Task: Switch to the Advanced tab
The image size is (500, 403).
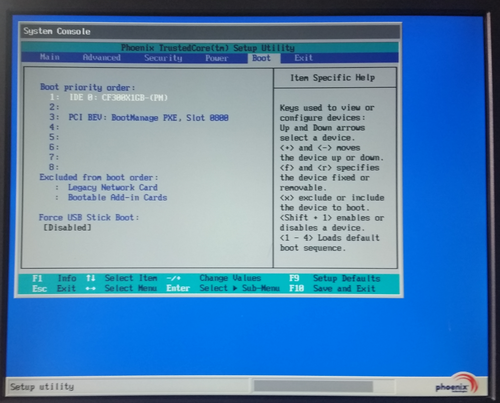Action: pyautogui.click(x=102, y=58)
